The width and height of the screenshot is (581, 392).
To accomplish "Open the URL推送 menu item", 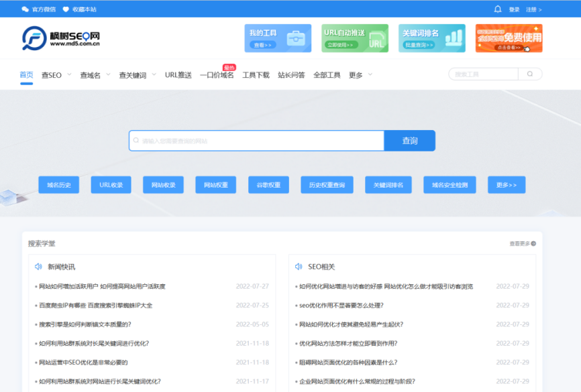I will (x=178, y=75).
